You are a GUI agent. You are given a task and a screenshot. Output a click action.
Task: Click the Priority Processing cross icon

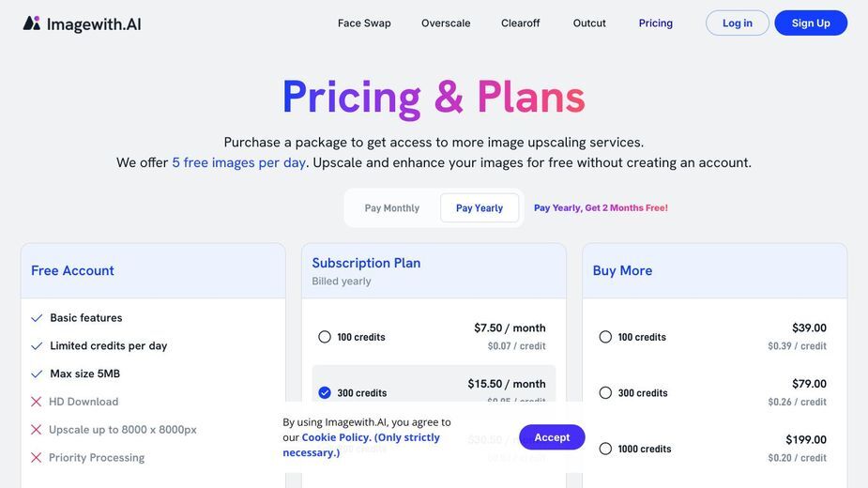[36, 458]
